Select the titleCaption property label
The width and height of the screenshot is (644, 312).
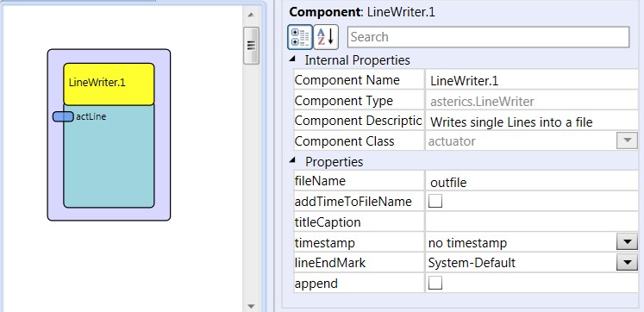pos(328,222)
